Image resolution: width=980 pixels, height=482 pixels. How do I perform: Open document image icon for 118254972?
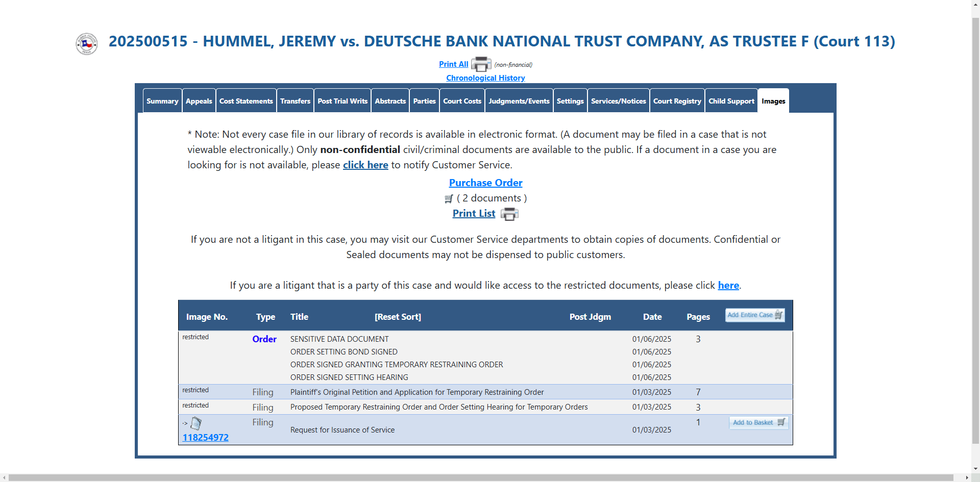click(x=196, y=423)
